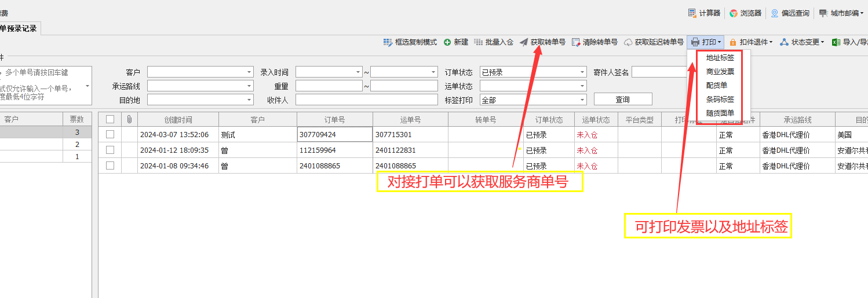Launch the 浏览器 browser tool
Screen dimensions: 868x298
pyautogui.click(x=734, y=13)
